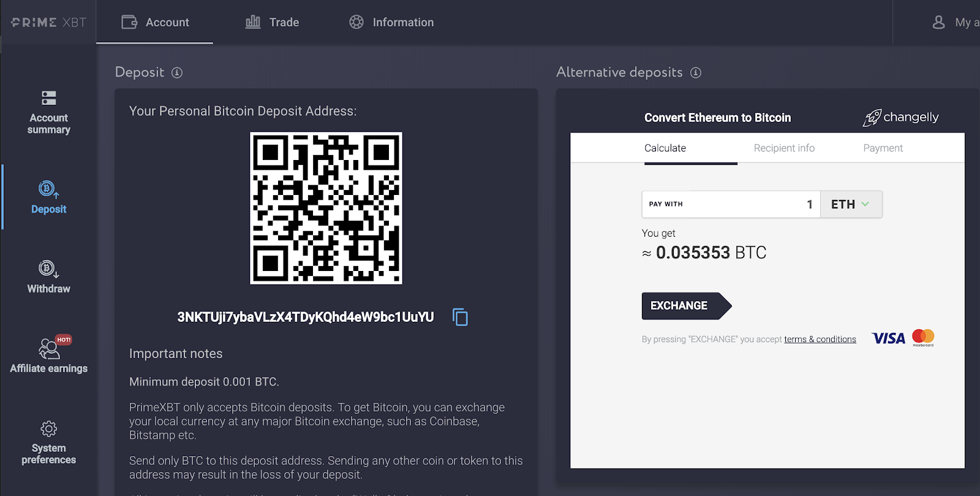Screen dimensions: 980x496
Task: Click the You get label
Action: (658, 234)
